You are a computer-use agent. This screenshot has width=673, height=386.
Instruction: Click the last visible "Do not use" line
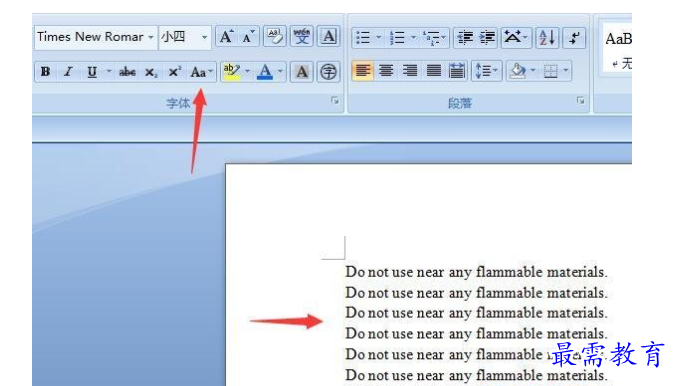(x=476, y=375)
